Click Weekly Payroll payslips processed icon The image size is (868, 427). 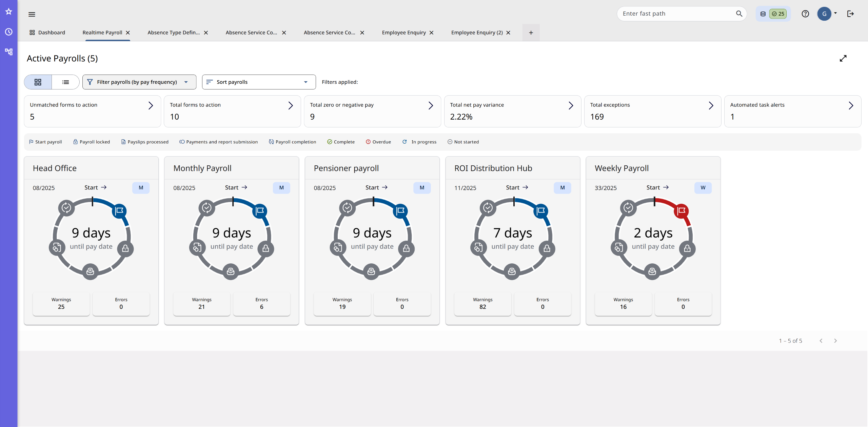tap(652, 271)
